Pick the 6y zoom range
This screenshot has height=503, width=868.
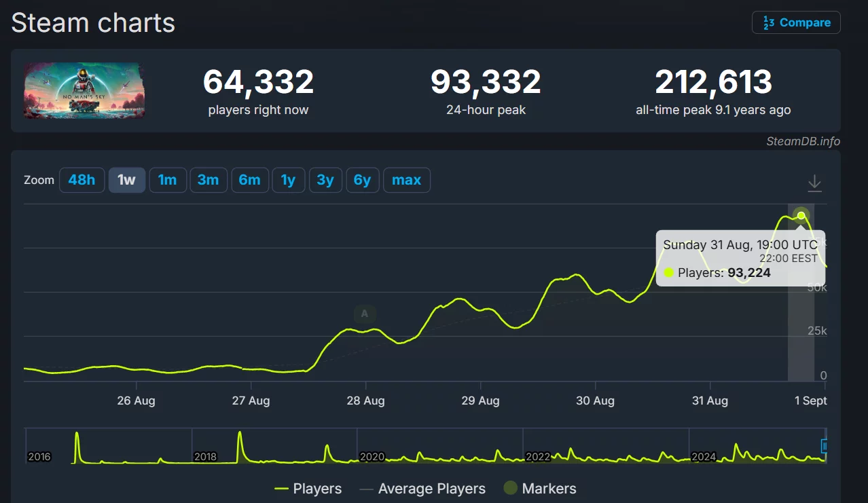(363, 180)
